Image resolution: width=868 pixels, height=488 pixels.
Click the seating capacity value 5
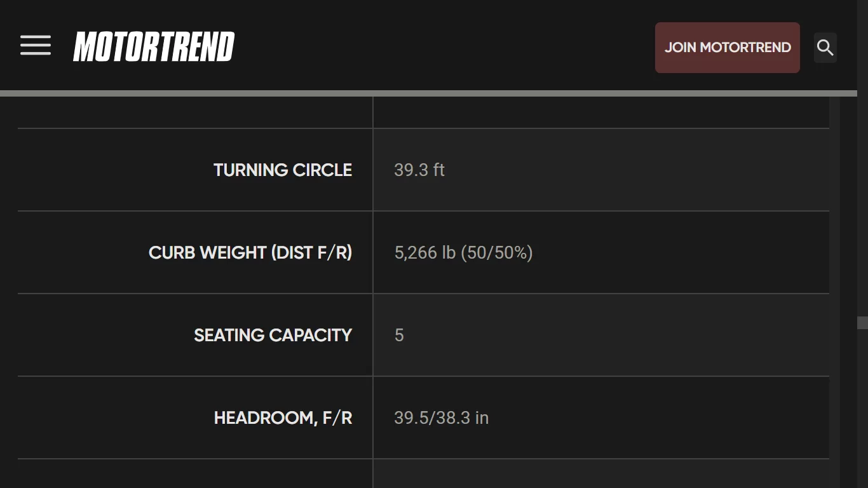click(x=399, y=335)
